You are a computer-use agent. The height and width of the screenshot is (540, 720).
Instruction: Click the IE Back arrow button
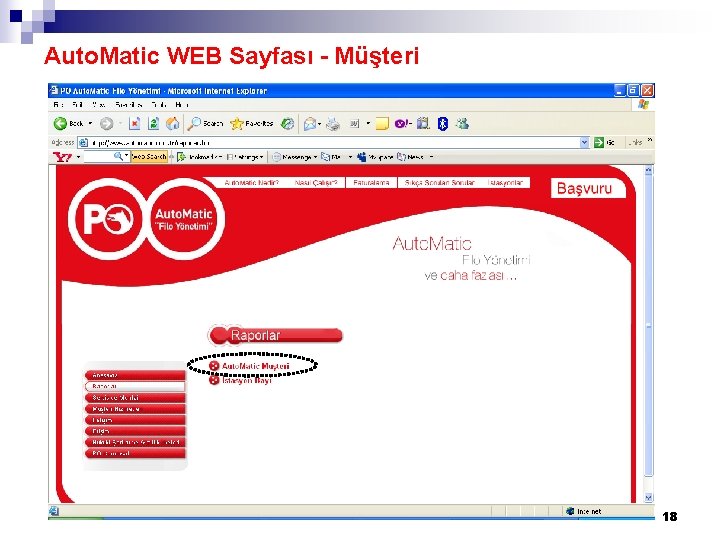pyautogui.click(x=61, y=124)
